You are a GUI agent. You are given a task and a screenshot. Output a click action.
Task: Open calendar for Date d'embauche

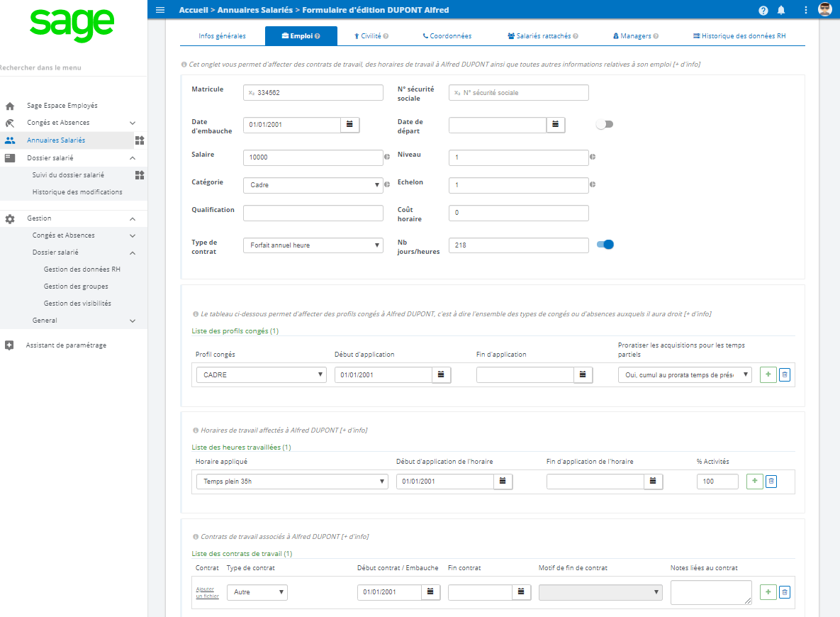[349, 124]
